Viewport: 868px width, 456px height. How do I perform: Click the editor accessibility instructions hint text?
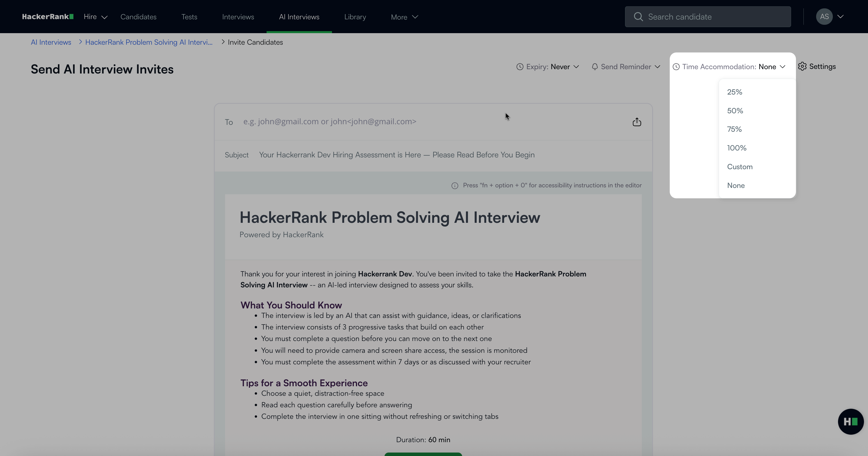[552, 185]
